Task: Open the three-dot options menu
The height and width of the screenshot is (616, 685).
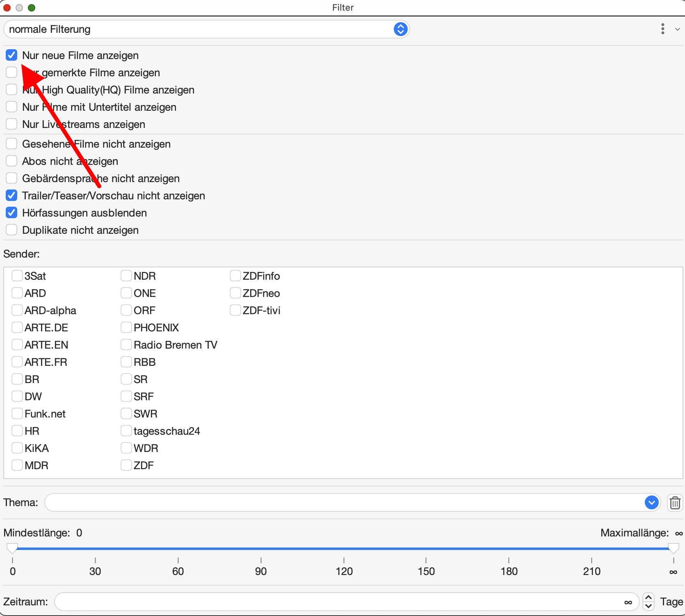Action: point(662,29)
